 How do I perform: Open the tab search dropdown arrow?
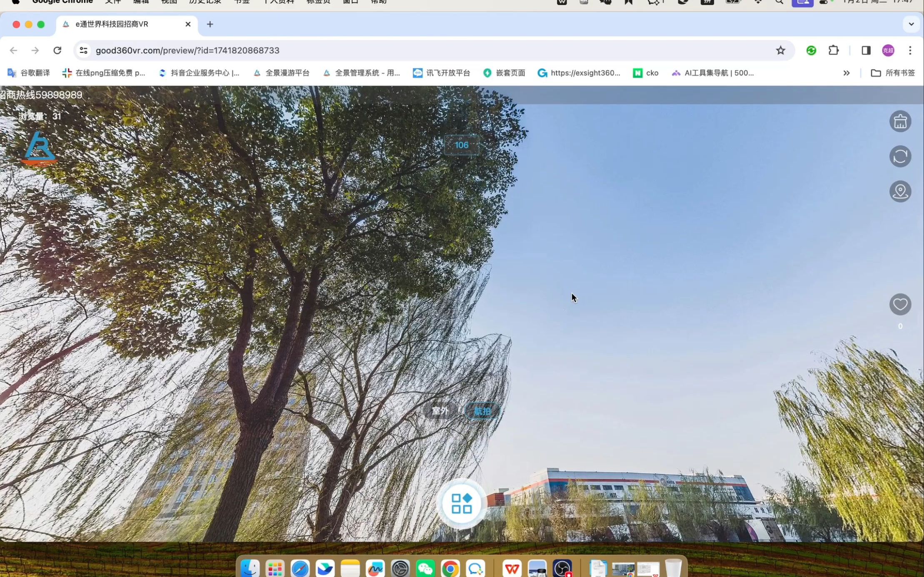(912, 24)
